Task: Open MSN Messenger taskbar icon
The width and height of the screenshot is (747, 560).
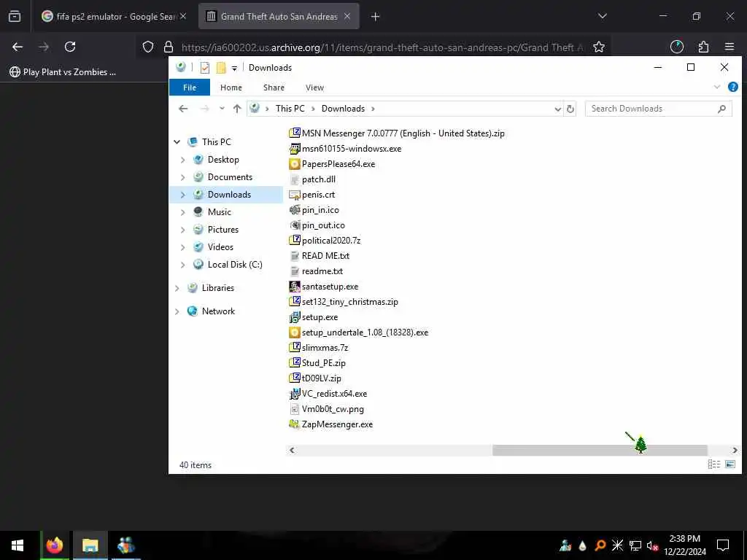Action: (x=126, y=545)
